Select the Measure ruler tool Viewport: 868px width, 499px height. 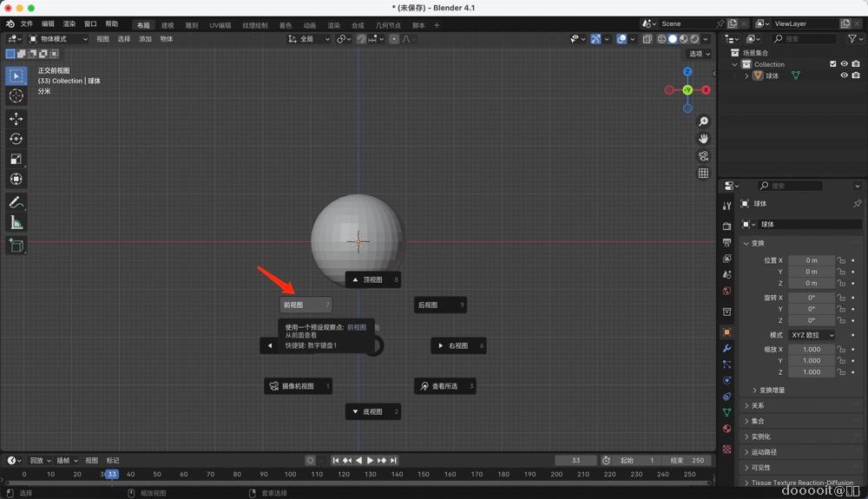coord(16,222)
